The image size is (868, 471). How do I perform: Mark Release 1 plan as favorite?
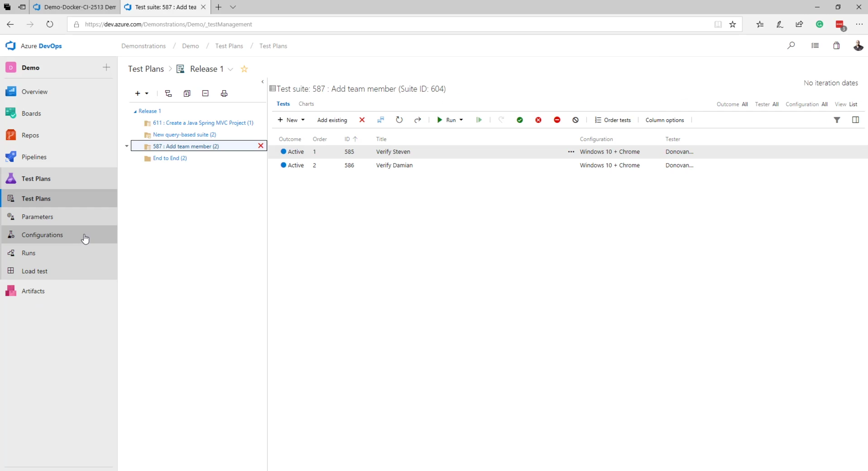244,69
